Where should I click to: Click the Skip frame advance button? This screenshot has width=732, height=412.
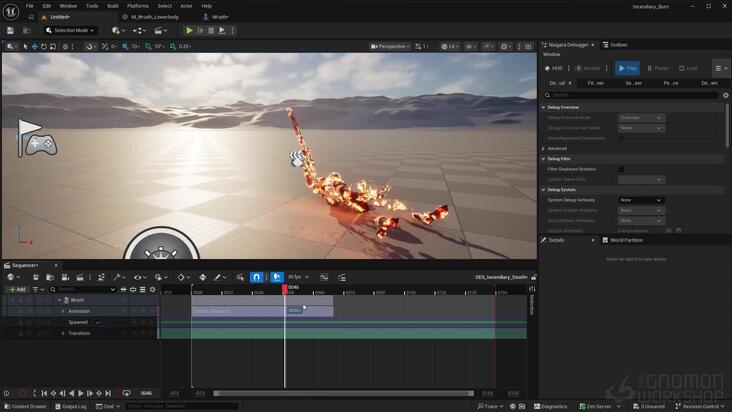(x=201, y=30)
